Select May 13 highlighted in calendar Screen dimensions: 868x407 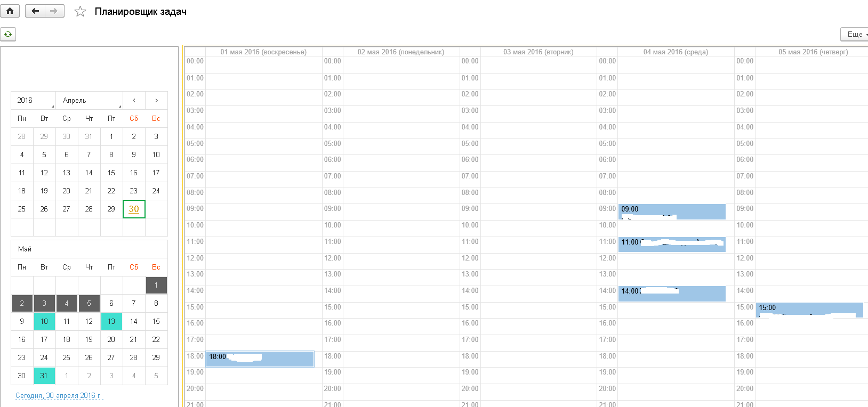[x=111, y=321]
